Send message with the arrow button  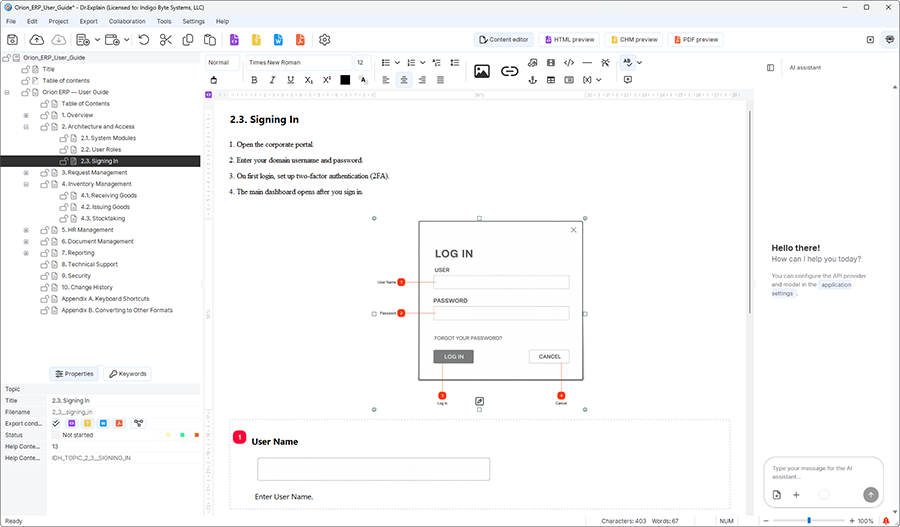point(871,494)
